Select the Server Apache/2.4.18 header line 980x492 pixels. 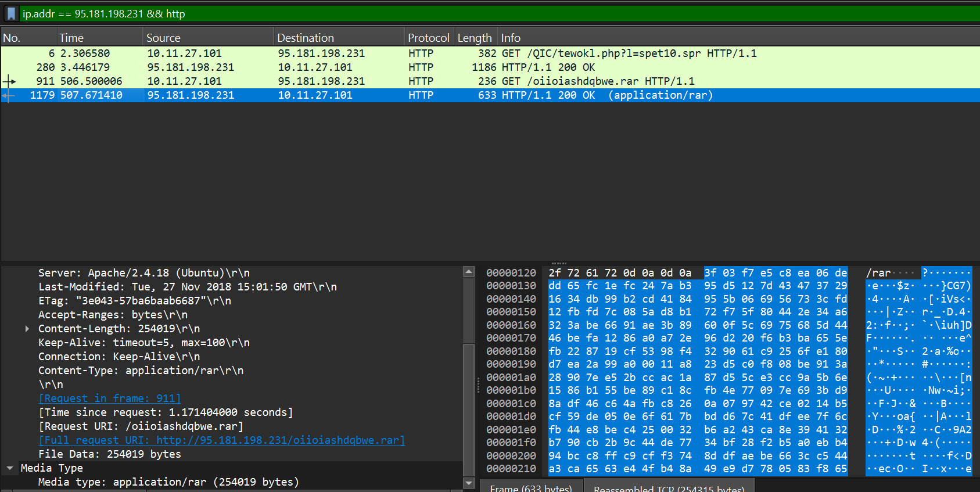point(144,273)
